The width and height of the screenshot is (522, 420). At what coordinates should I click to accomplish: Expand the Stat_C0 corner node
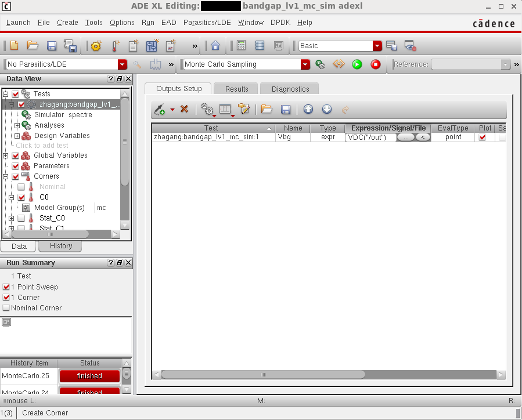coord(11,218)
